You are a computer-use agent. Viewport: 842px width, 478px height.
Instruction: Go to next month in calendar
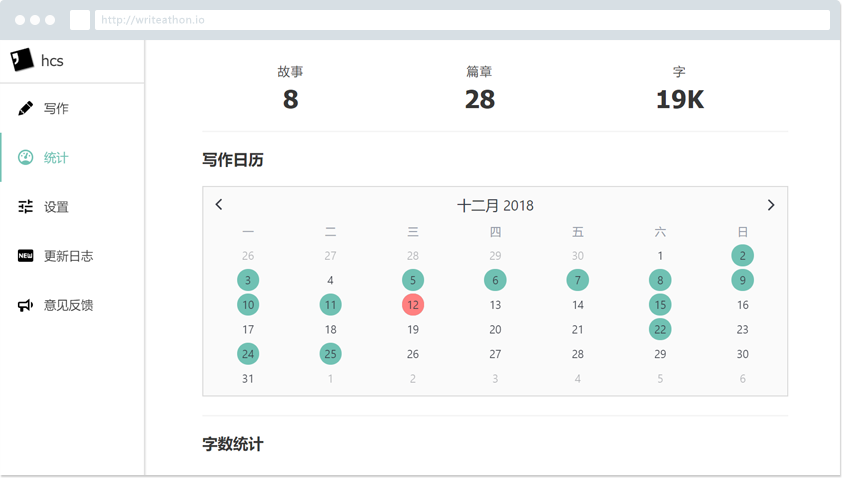tap(770, 205)
